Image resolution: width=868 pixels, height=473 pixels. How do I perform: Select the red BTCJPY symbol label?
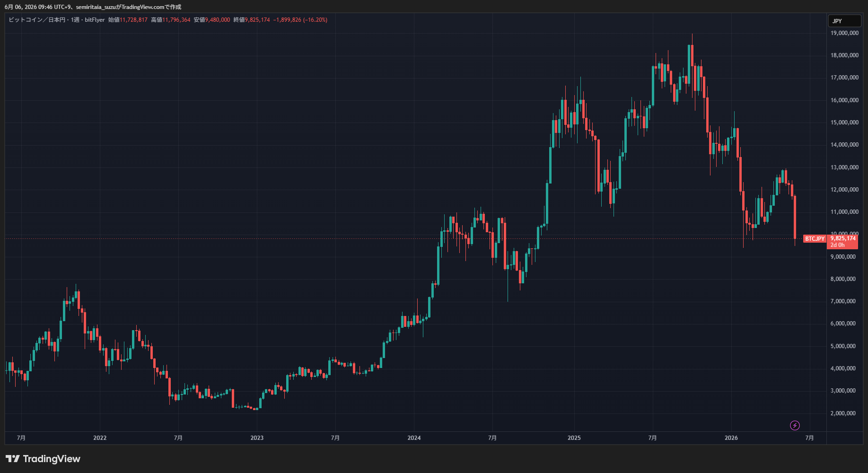[815, 239]
